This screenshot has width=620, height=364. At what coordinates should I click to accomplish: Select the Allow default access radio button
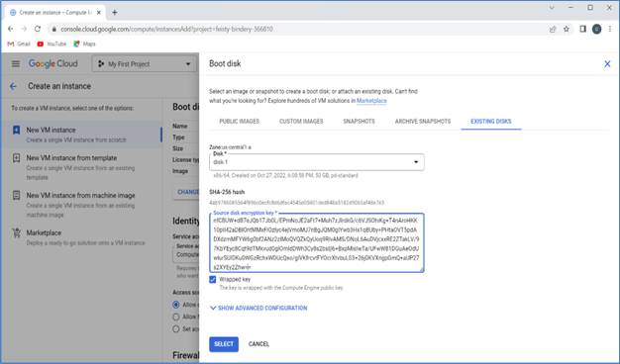[176, 305]
